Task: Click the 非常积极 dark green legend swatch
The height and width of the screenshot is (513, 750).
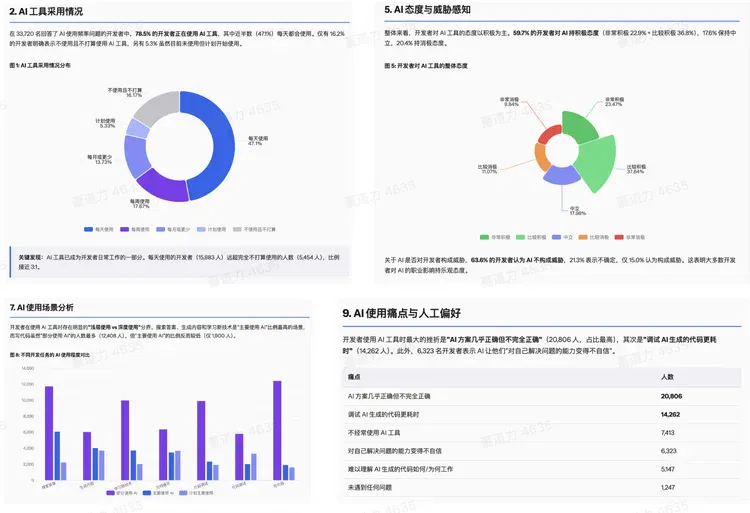Action: click(485, 237)
